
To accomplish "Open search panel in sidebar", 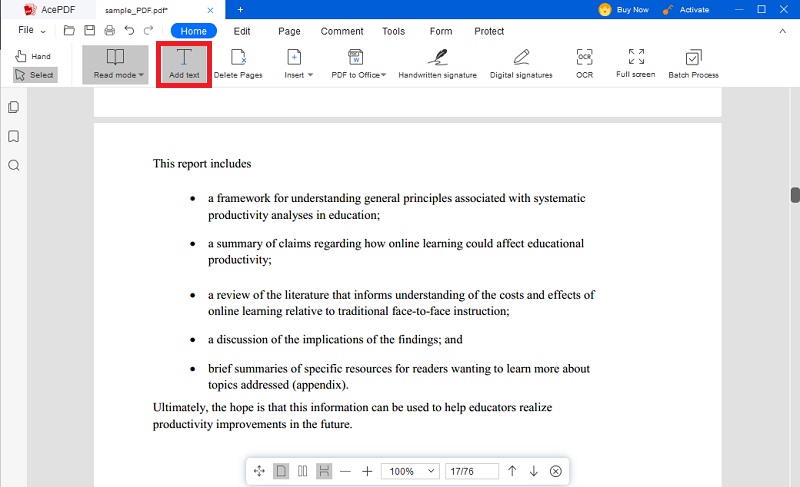I will coord(14,165).
